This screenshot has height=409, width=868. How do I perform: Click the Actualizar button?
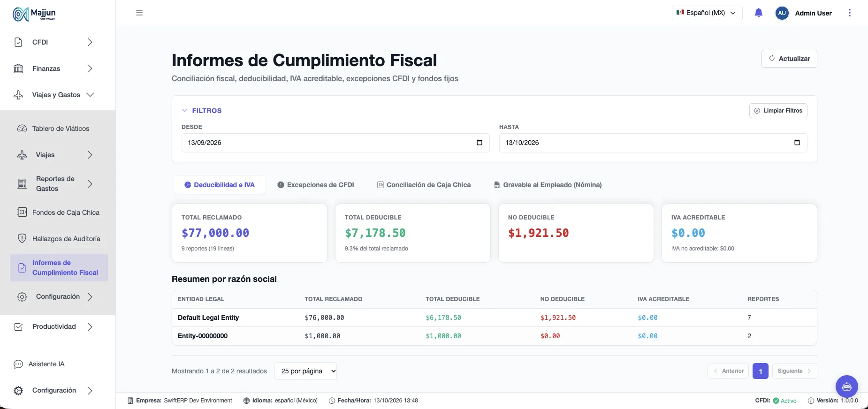789,59
